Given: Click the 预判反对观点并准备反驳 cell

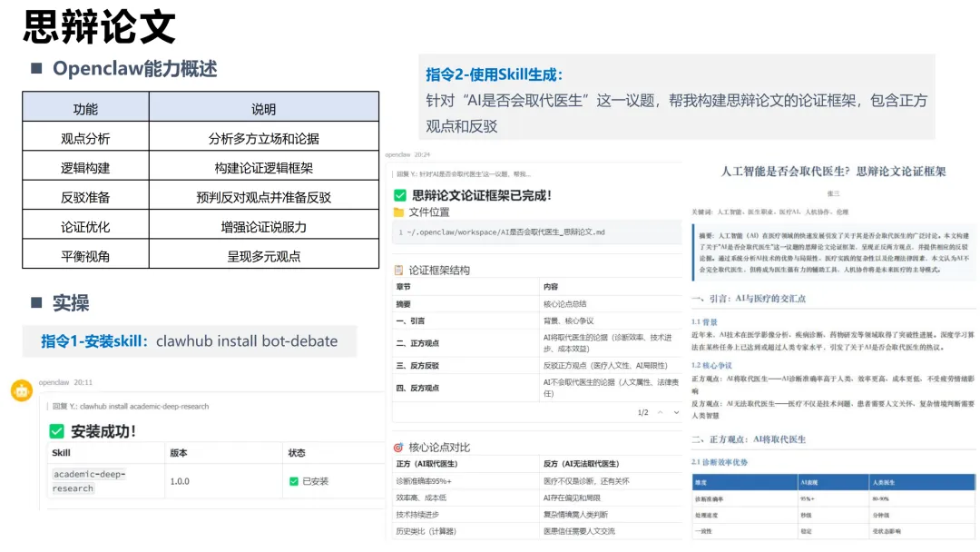Looking at the screenshot, I should click(x=264, y=198).
